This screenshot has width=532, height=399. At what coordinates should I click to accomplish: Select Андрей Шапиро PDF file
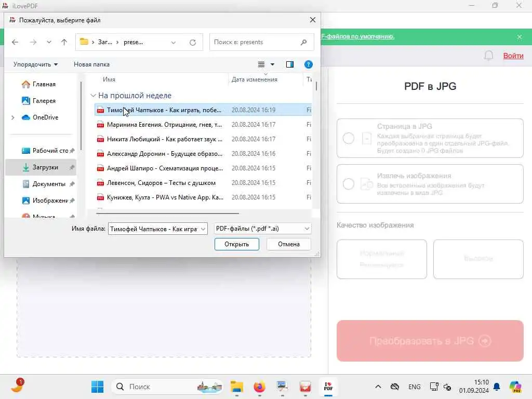[203, 168]
